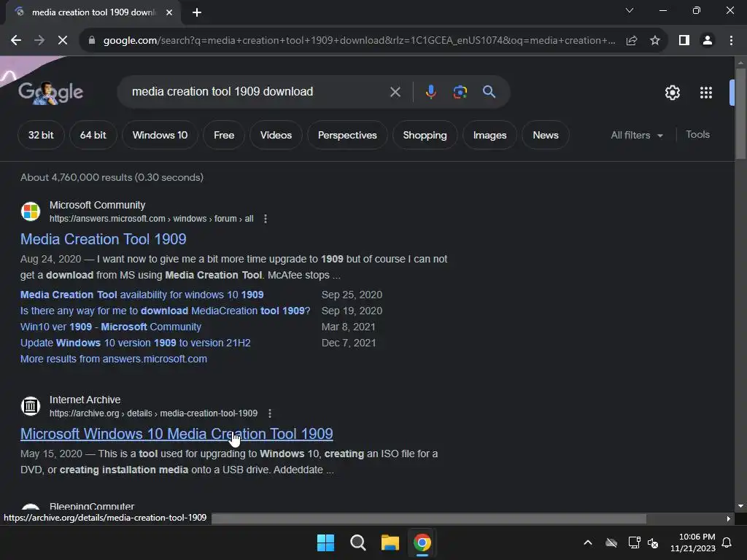The width and height of the screenshot is (747, 560).
Task: Open network status tray icon
Action: (x=634, y=542)
